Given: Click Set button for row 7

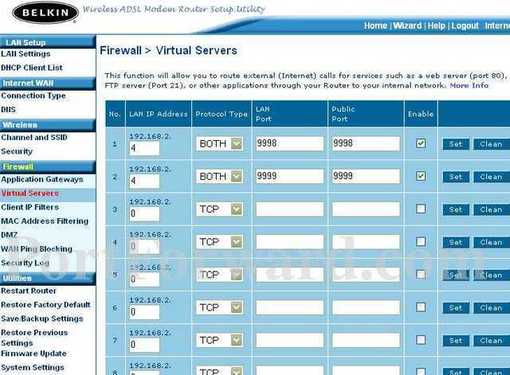Looking at the screenshot, I should pyautogui.click(x=456, y=341).
